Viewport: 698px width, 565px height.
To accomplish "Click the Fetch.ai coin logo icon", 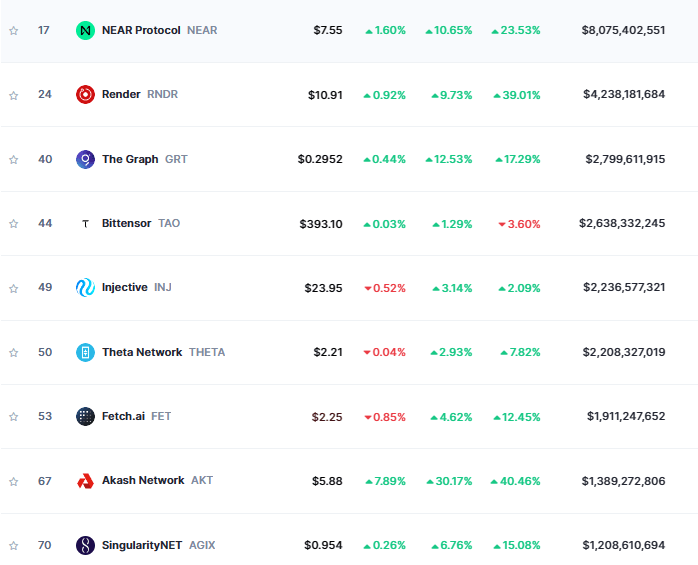I will point(85,417).
